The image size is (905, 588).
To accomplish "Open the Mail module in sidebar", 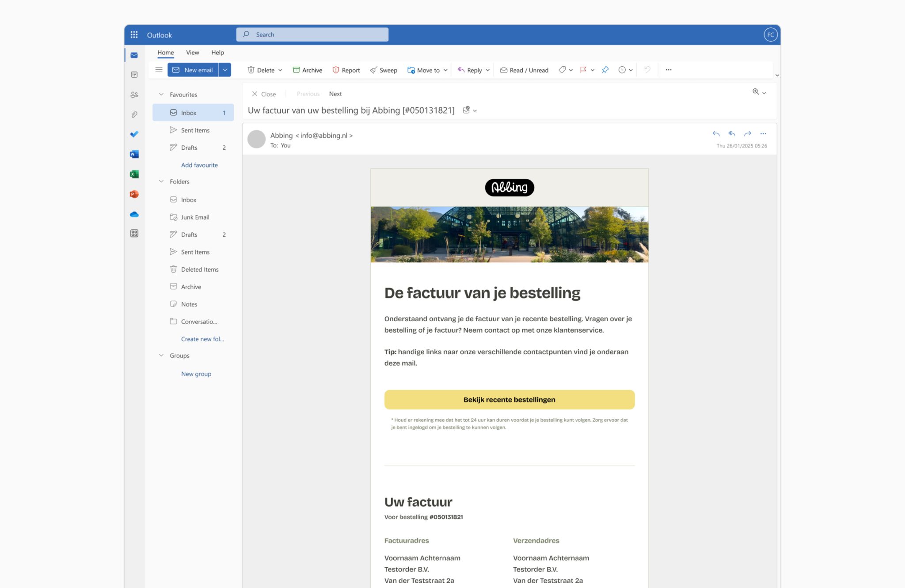I will 134,55.
